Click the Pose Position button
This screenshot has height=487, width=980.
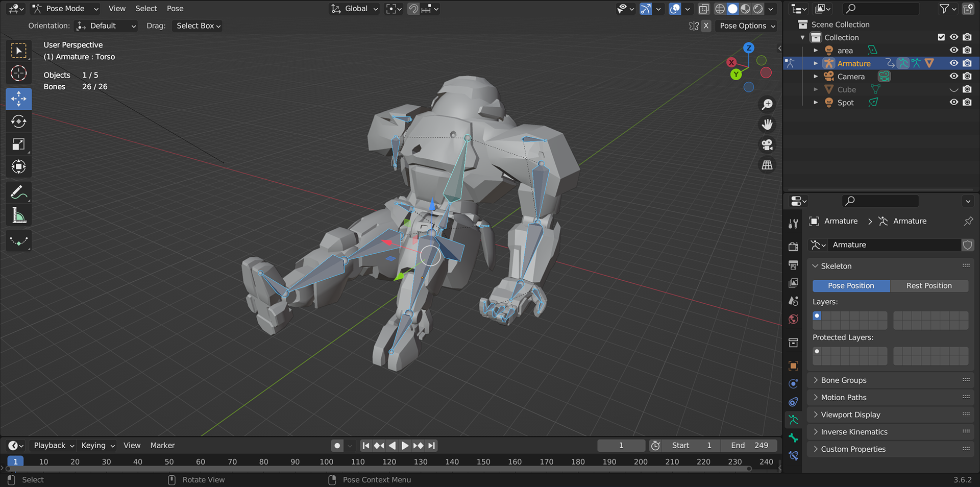pyautogui.click(x=851, y=286)
